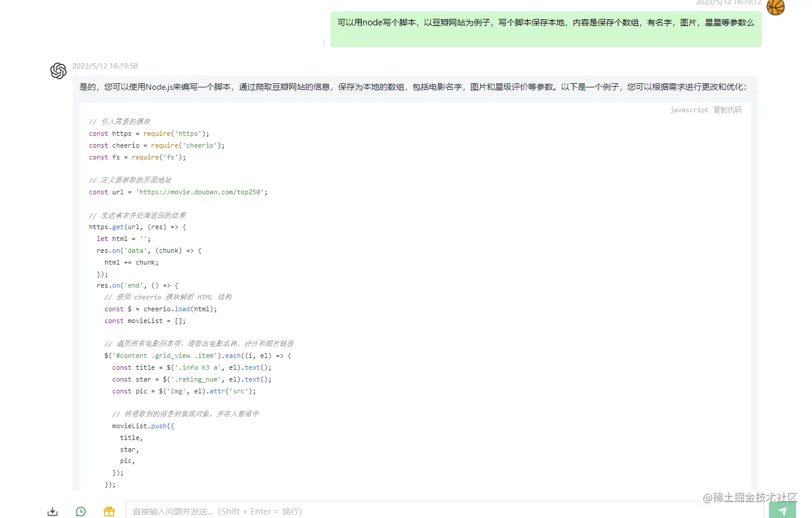Click the '#content .grid_view .item' each line

click(x=198, y=356)
